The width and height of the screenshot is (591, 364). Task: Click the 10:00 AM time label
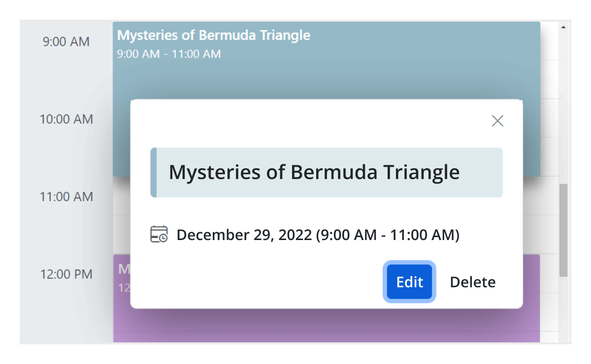click(66, 119)
